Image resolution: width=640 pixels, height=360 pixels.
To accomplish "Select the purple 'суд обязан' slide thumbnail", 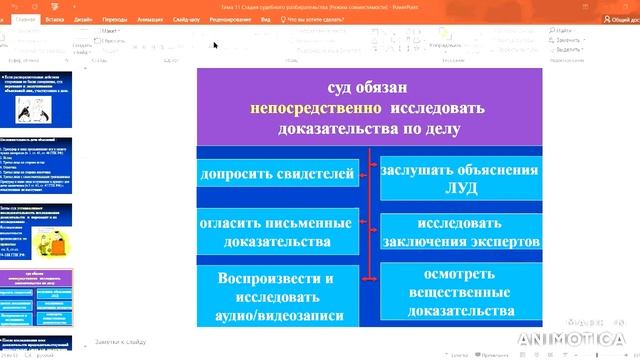I will pyautogui.click(x=36, y=298).
